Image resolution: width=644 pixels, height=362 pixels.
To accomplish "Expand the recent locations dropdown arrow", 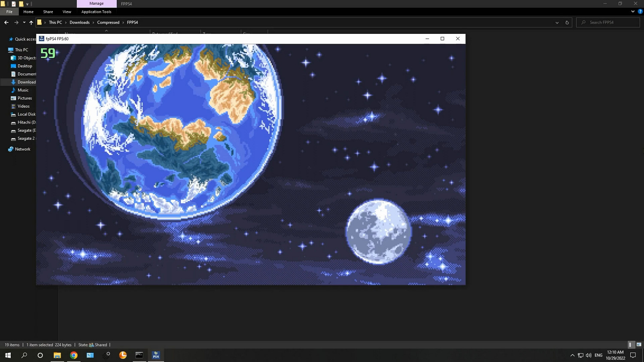I will point(24,22).
